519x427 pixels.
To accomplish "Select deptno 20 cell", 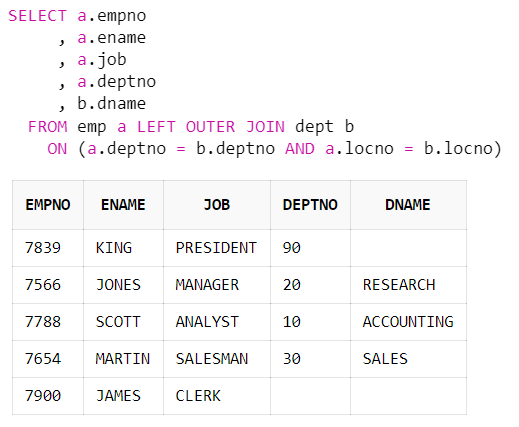I will coord(310,285).
